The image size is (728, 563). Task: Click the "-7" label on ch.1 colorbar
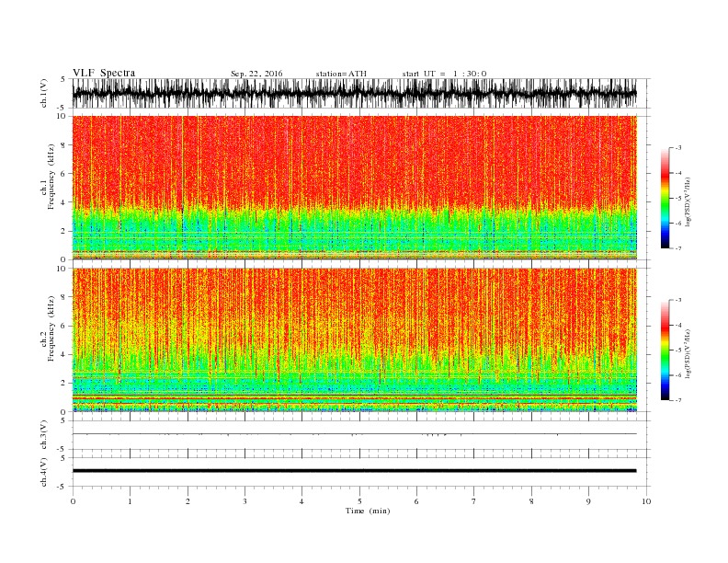(678, 248)
